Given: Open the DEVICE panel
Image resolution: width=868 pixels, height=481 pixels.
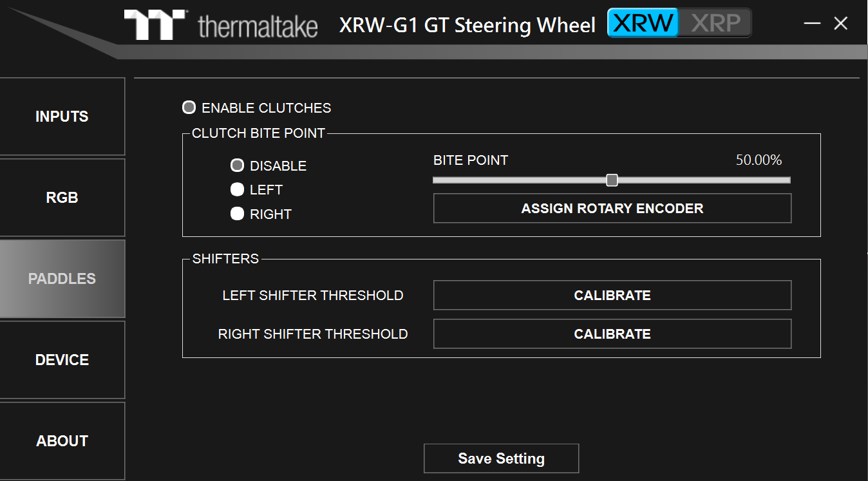Looking at the screenshot, I should click(x=62, y=359).
